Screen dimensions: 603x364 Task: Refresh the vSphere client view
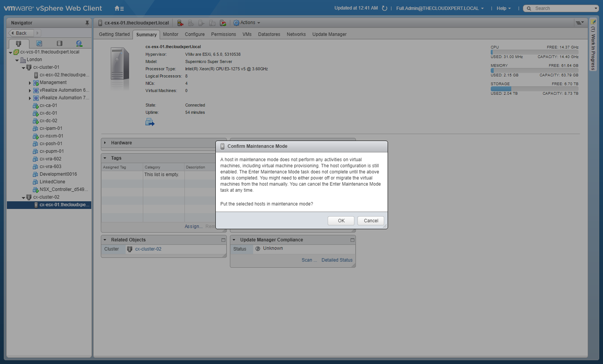(385, 8)
